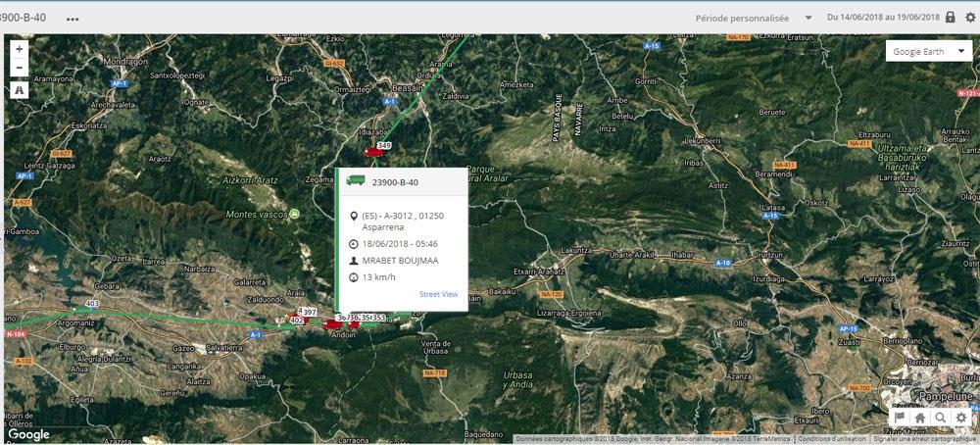Open the three-dots more options menu
The width and height of the screenshot is (980, 445).
coord(73,18)
